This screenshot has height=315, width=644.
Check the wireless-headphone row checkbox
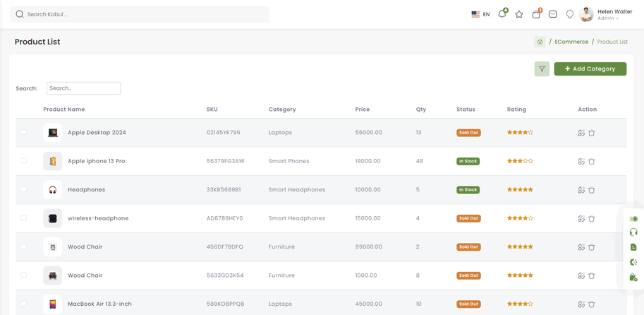(23, 218)
